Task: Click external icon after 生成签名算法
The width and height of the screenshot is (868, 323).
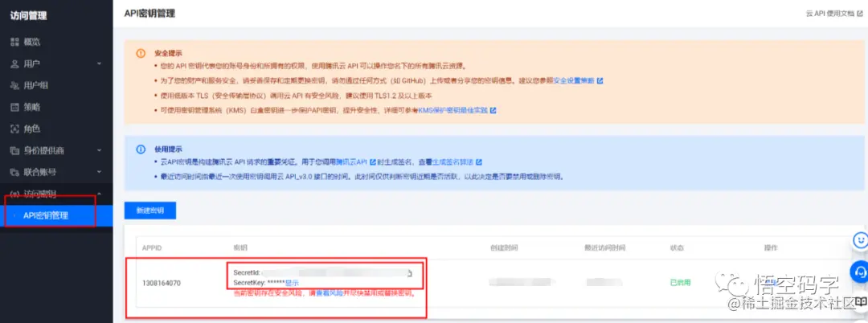Action: tap(479, 162)
